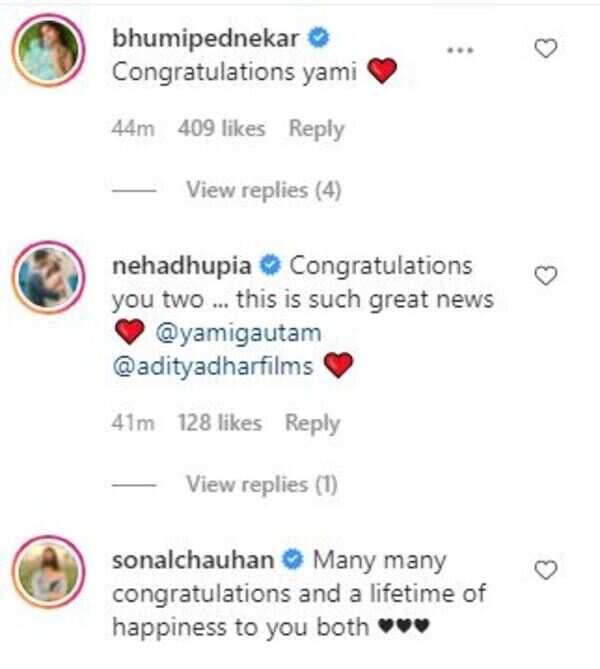Visit the @adityadharfilms mention

pos(214,367)
